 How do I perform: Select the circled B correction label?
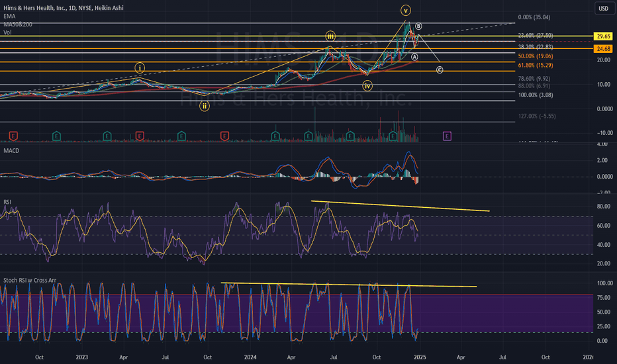(418, 26)
